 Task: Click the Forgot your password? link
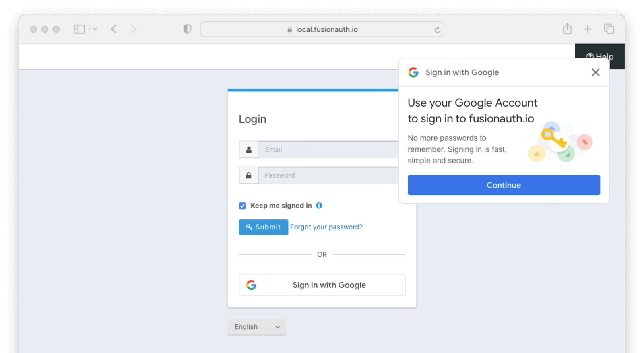(326, 227)
